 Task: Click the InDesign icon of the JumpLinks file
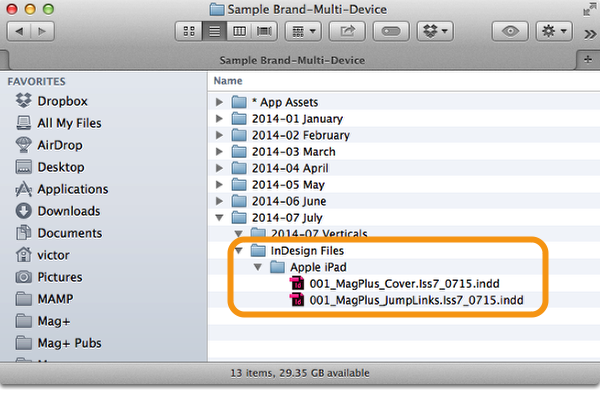click(297, 300)
